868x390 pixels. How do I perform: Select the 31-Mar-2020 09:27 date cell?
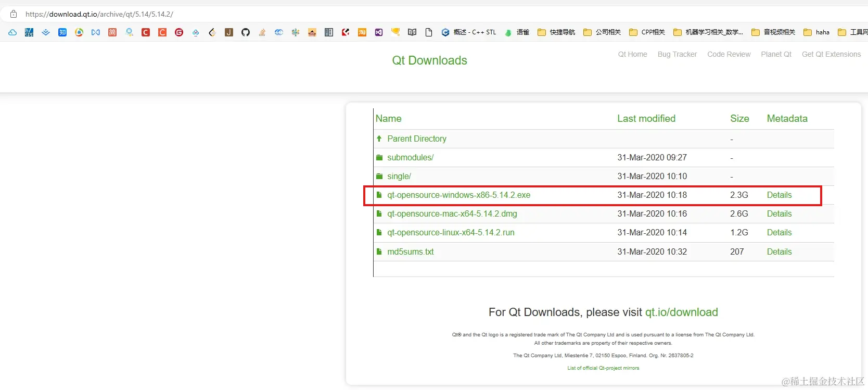click(652, 157)
